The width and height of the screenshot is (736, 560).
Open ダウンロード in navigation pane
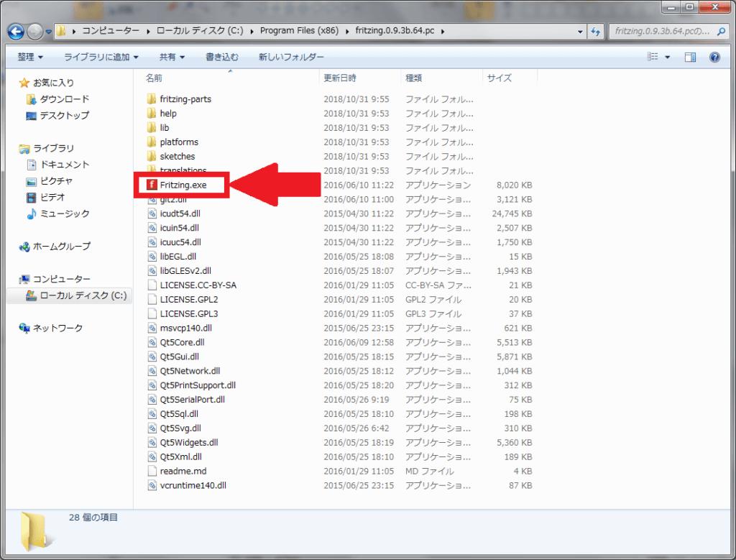[x=64, y=99]
